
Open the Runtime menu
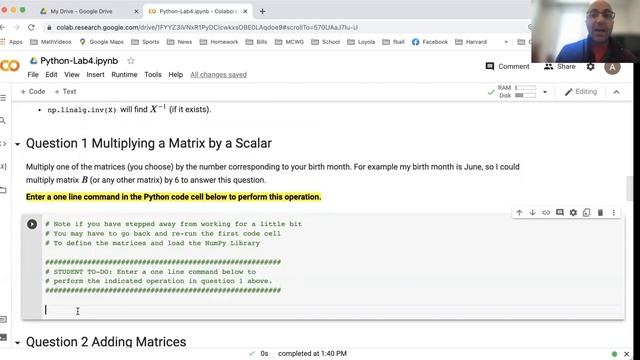124,75
